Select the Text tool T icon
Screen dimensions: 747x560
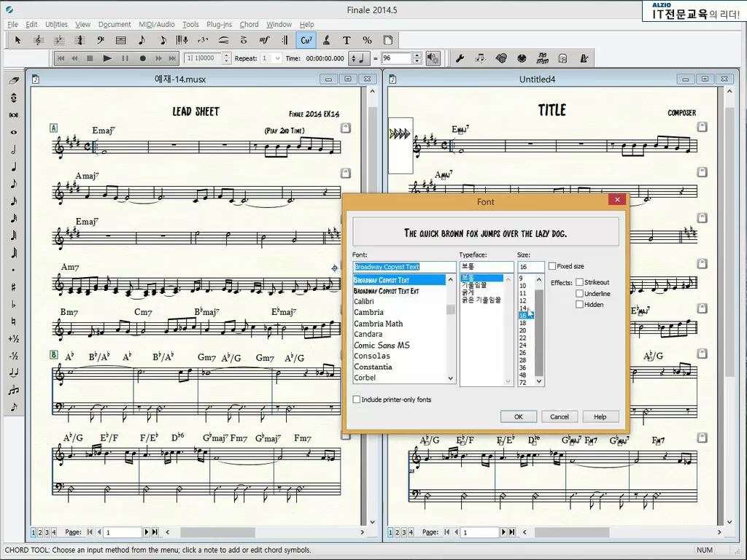coord(347,41)
